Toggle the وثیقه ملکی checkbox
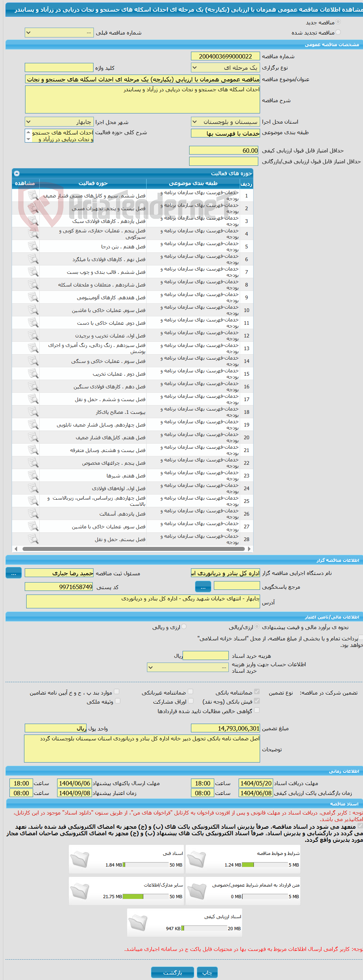This screenshot has height=980, width=363. (x=117, y=701)
